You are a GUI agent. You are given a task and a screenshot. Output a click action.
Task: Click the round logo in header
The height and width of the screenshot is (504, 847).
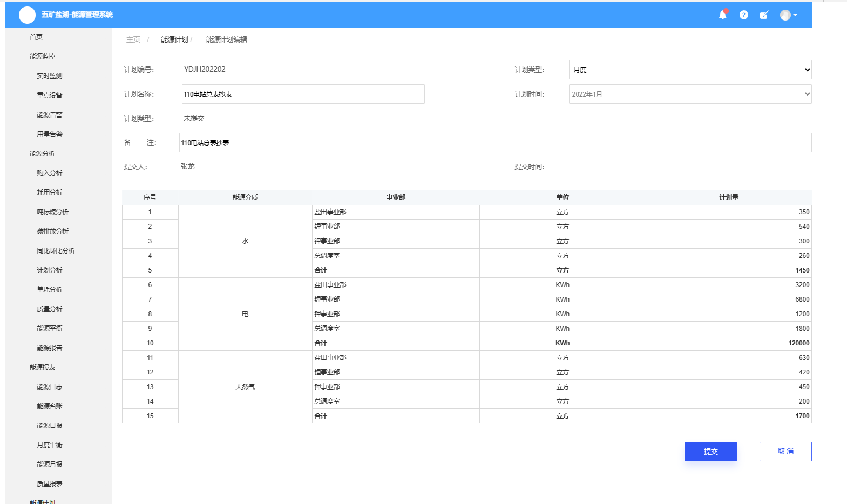[27, 15]
